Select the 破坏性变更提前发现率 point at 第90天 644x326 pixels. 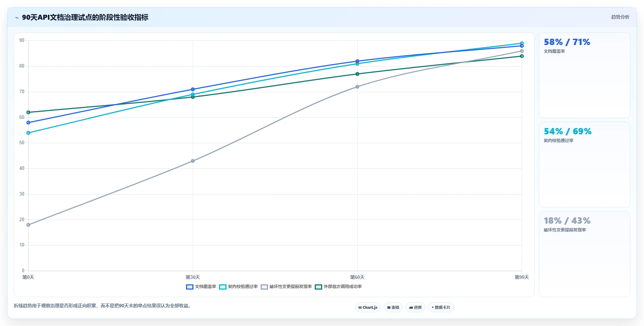point(522,51)
